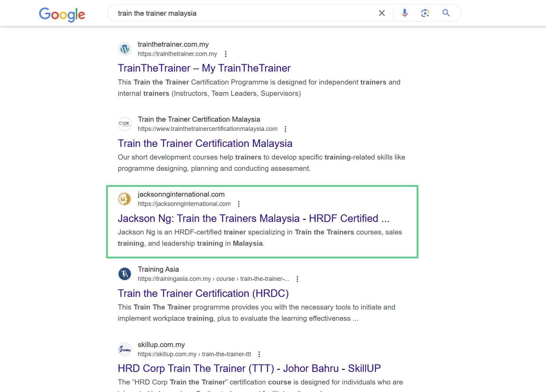The width and height of the screenshot is (546, 392).
Task: Click snippet 'Jackson Ng is an HRDF-certified trainer'
Action: click(x=260, y=238)
